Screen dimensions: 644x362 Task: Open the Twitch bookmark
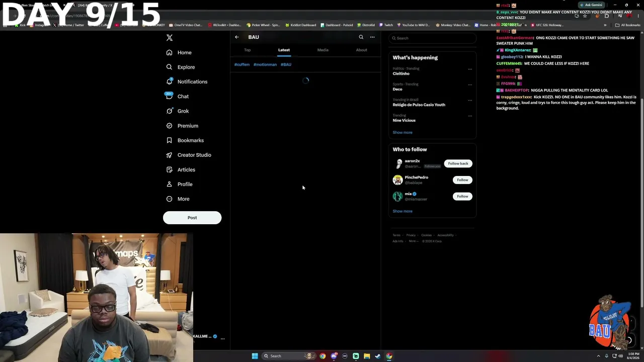(x=386, y=25)
